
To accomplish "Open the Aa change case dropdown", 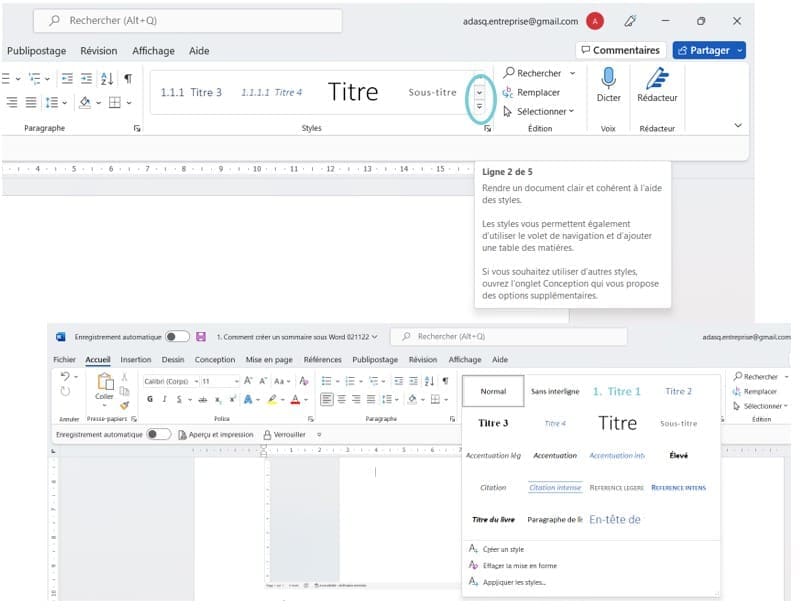I will [x=282, y=381].
